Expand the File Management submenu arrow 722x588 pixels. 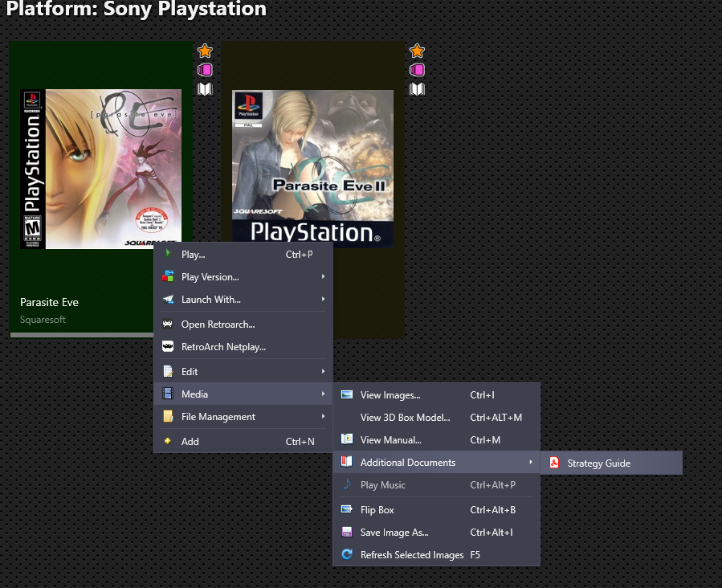[323, 416]
